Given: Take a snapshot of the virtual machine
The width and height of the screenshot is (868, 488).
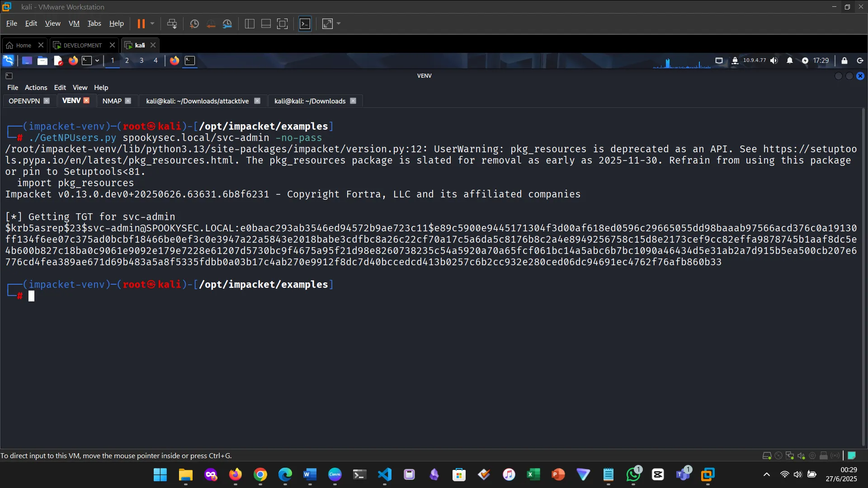Looking at the screenshot, I should point(194,23).
